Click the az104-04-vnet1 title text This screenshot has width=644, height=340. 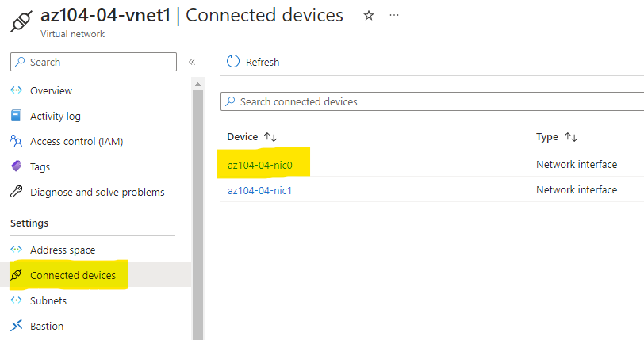click(105, 16)
